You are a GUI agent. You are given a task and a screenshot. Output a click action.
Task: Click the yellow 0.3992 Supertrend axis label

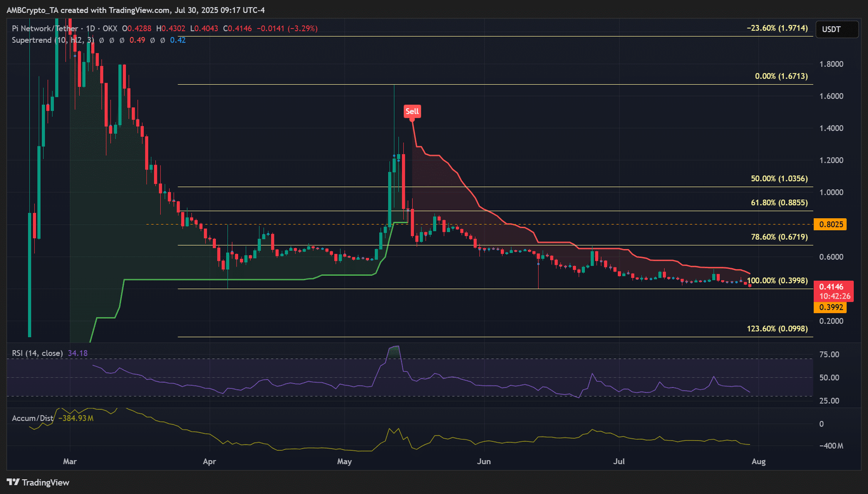coord(831,307)
